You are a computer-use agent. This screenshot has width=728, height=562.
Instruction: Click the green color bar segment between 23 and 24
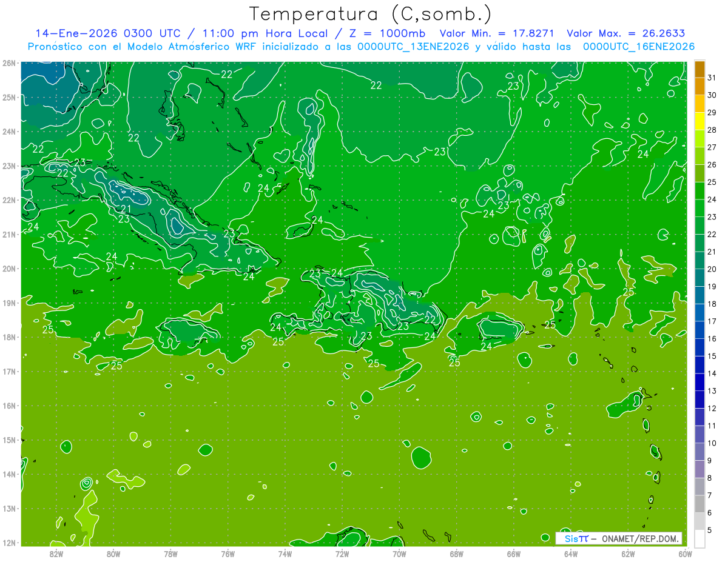700,208
